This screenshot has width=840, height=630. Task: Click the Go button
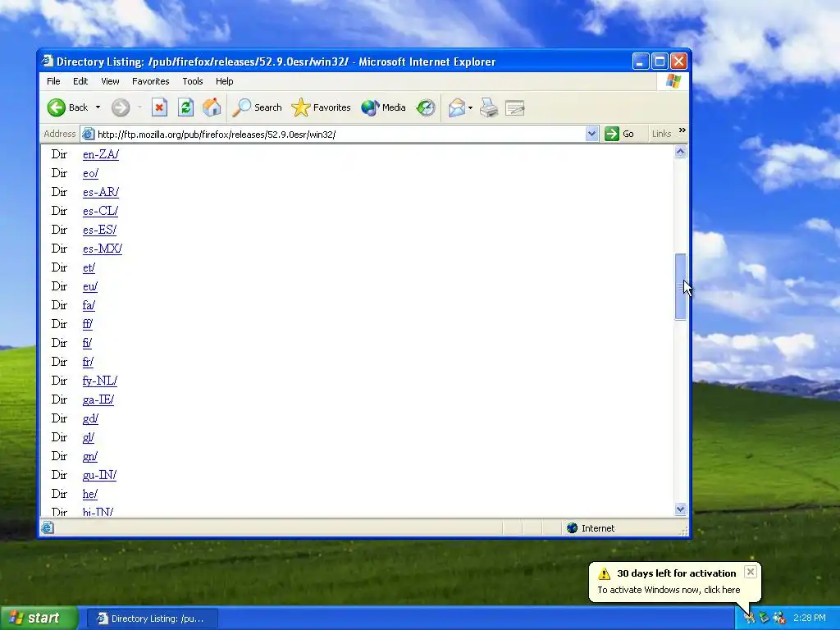(619, 134)
